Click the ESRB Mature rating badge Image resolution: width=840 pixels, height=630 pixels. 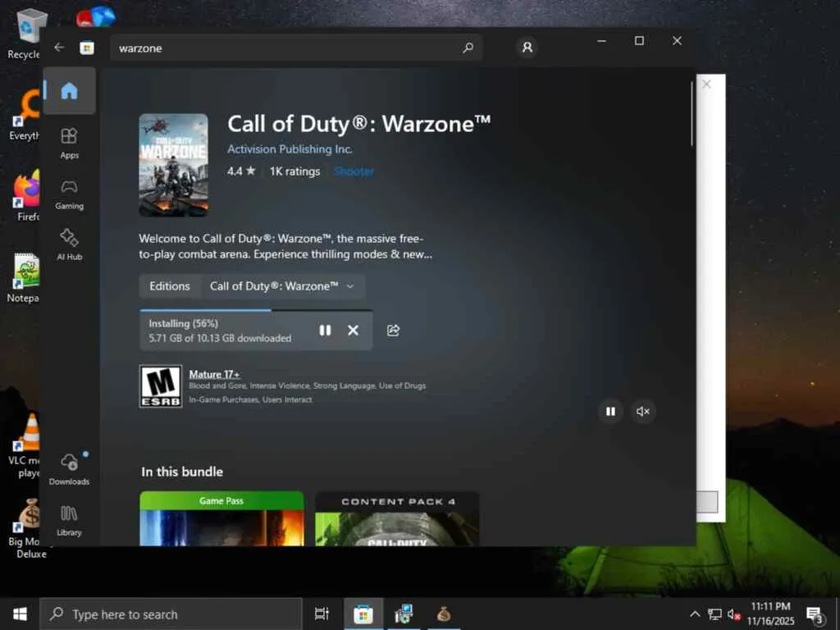161,386
